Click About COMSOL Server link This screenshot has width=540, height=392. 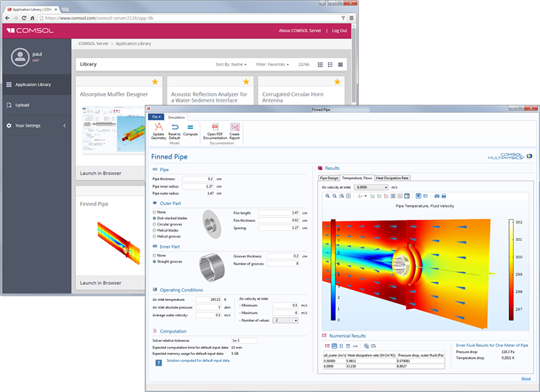click(x=300, y=30)
